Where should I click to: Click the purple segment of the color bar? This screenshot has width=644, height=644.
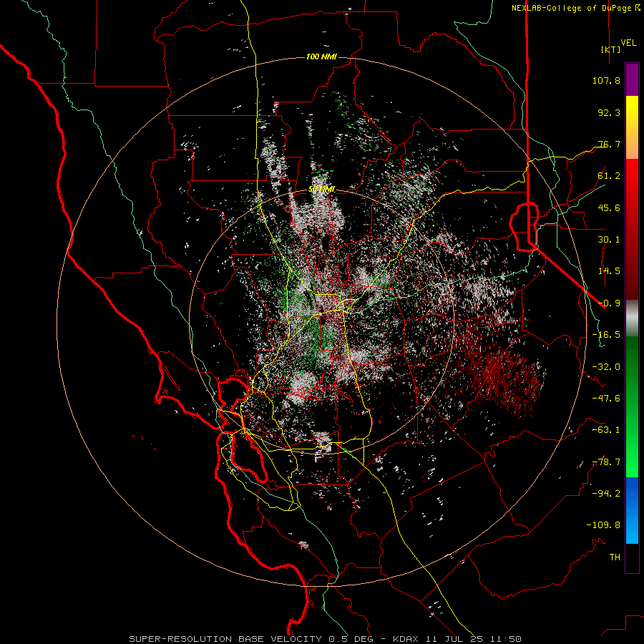tap(632, 79)
